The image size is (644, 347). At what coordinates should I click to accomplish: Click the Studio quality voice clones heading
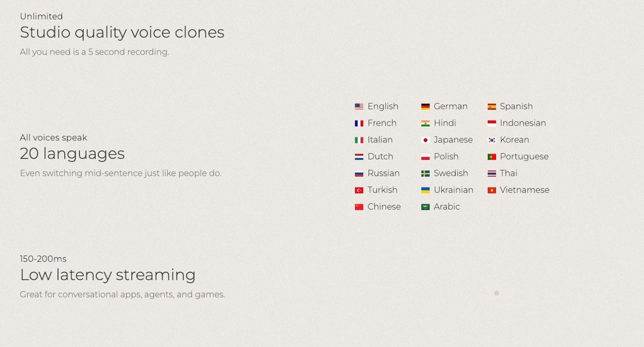(122, 33)
